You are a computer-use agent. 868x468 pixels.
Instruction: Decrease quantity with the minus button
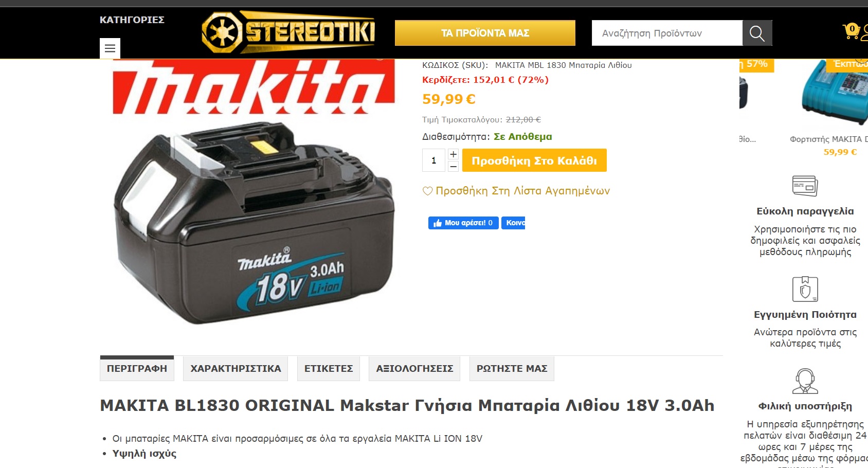point(453,167)
